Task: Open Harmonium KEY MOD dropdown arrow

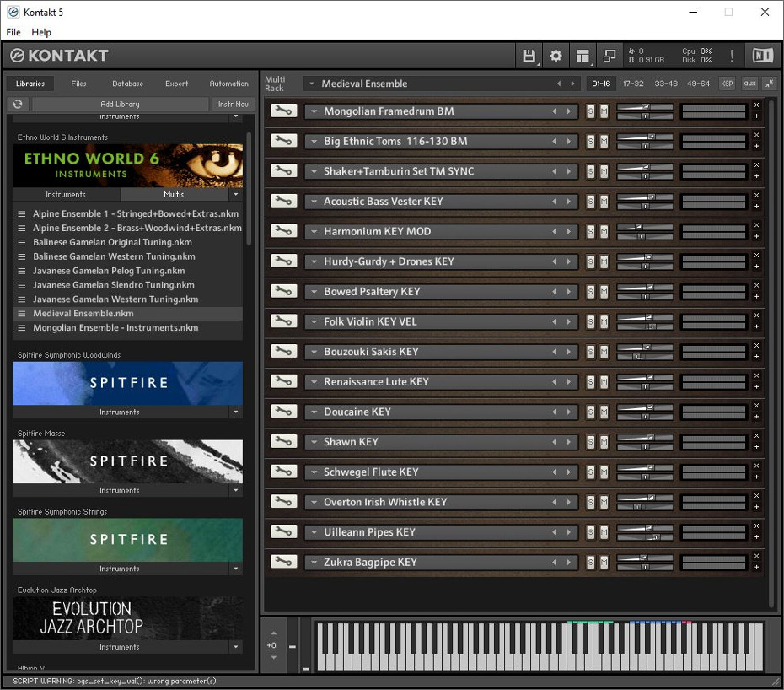Action: pyautogui.click(x=314, y=231)
